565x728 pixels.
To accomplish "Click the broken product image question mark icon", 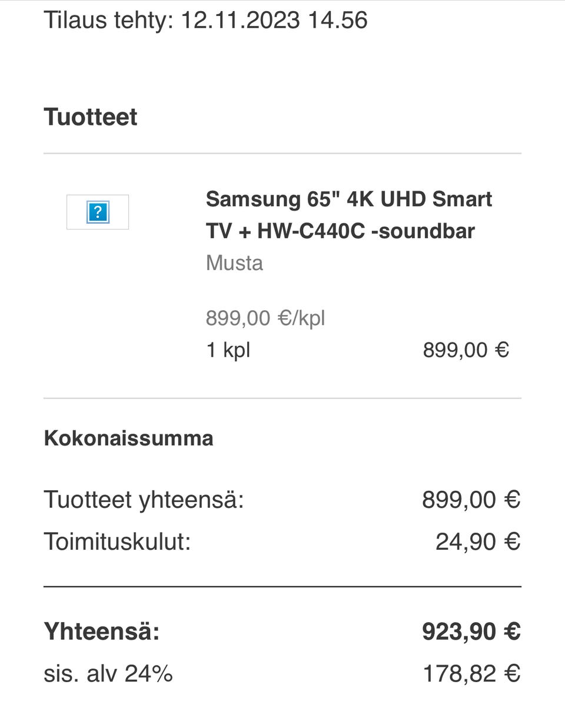I will (98, 212).
